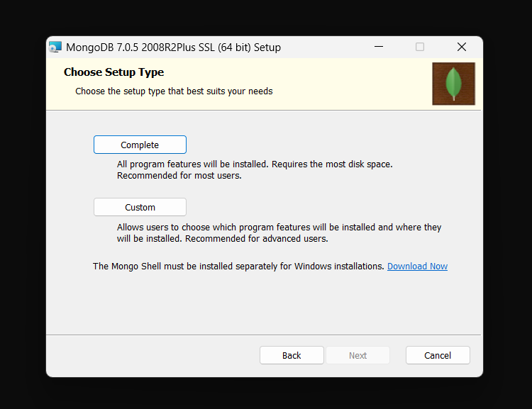Click the installer icon in the title bar
532x409 pixels.
click(55, 47)
